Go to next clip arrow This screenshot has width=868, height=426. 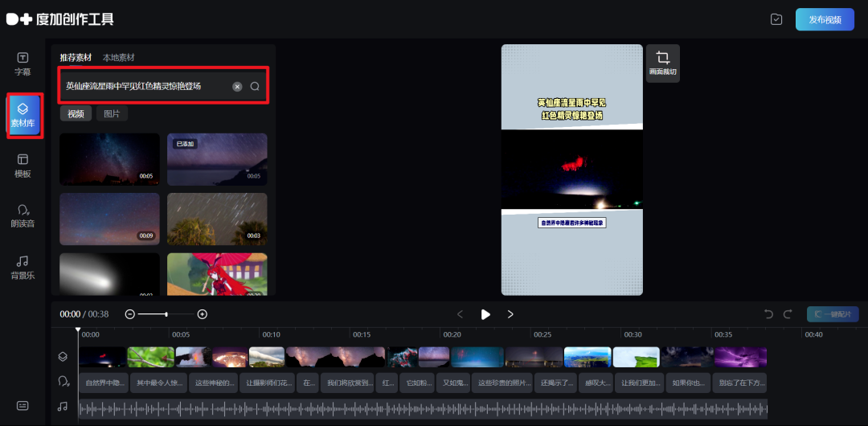click(510, 314)
